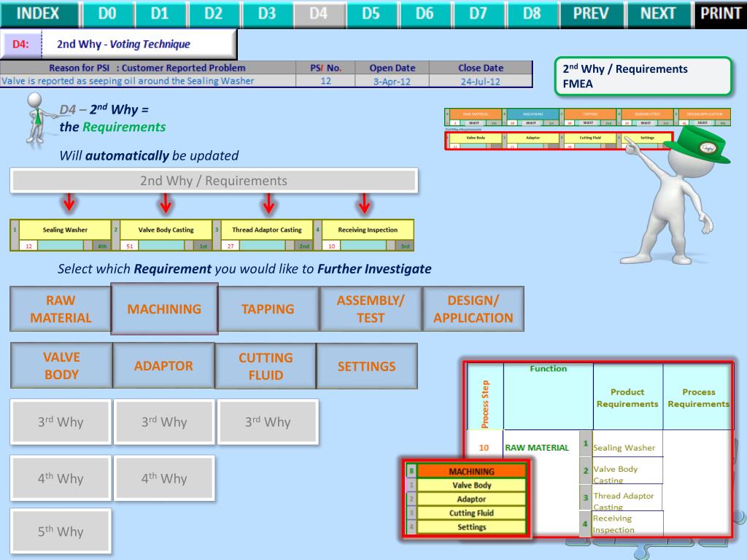
Task: Open the D8 tab
Action: click(532, 13)
